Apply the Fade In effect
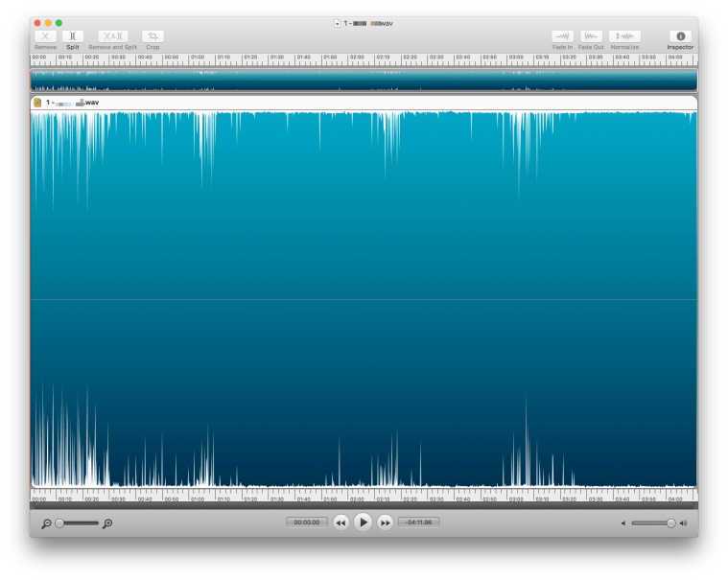The height and width of the screenshot is (580, 728). 562,36
